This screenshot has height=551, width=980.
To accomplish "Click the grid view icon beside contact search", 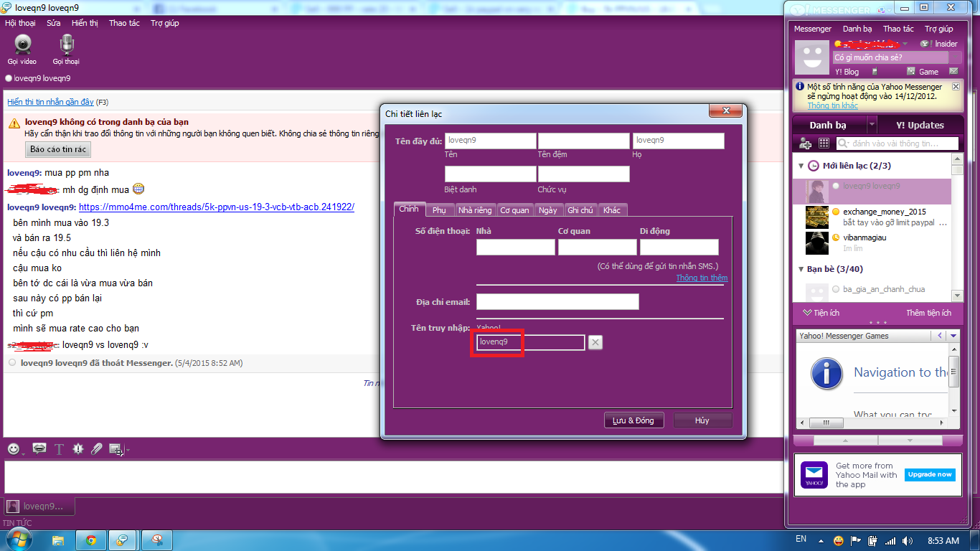I will point(824,143).
